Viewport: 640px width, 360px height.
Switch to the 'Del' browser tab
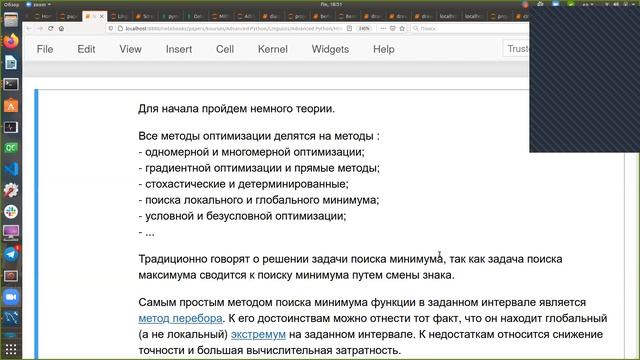[196, 16]
